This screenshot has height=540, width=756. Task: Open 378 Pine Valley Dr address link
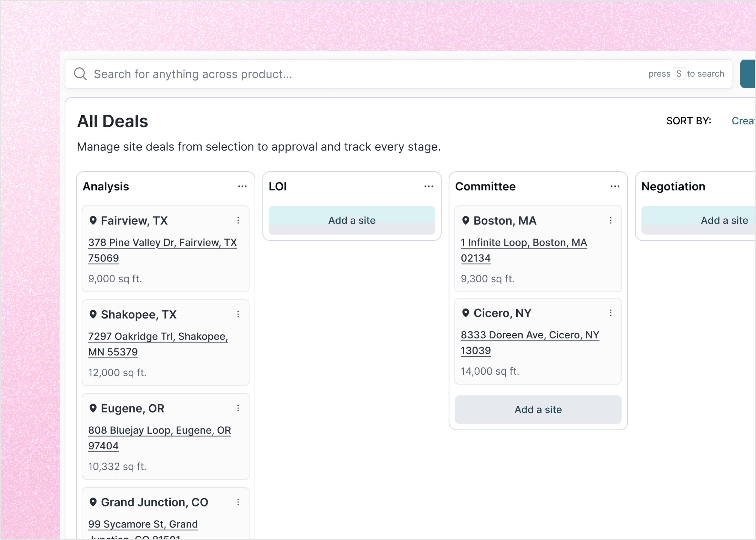[x=162, y=243]
